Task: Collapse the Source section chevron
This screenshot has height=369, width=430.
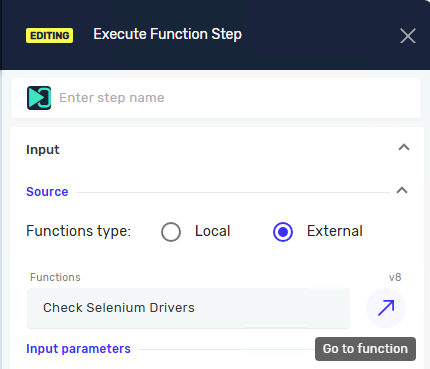Action: click(402, 190)
